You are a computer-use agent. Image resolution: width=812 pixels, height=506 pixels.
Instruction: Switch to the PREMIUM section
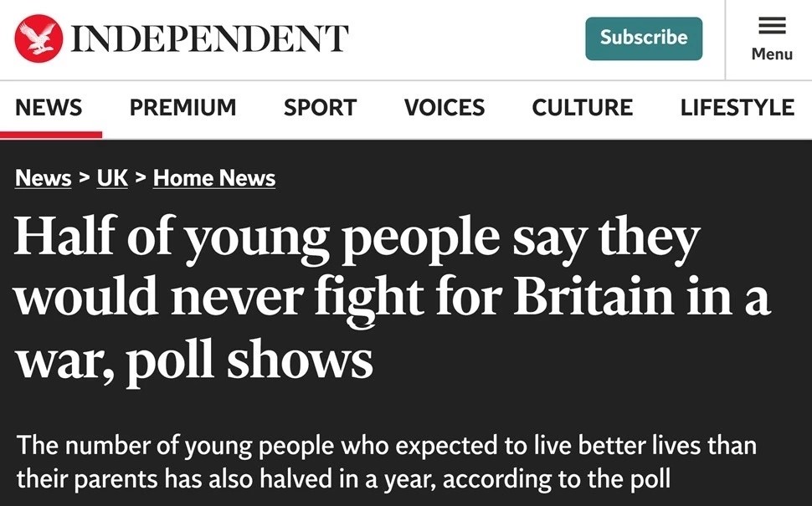(182, 108)
